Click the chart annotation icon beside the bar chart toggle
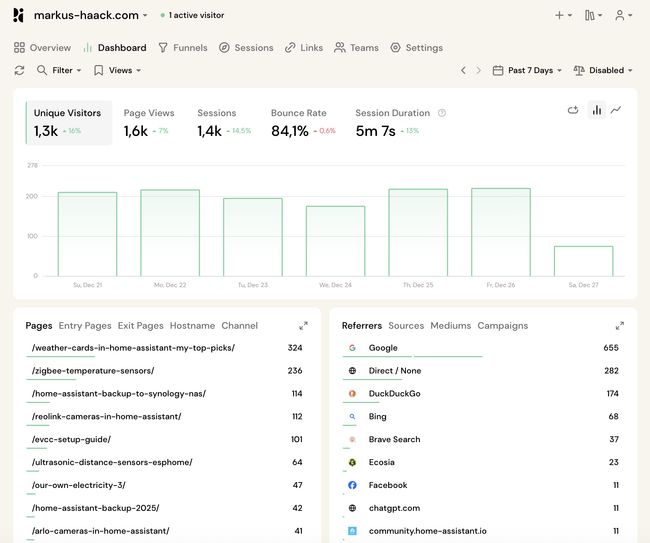650x543 pixels. tap(573, 110)
